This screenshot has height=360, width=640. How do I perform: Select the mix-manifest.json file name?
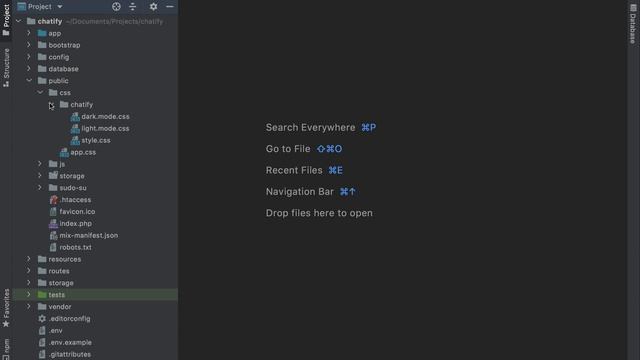(x=89, y=235)
